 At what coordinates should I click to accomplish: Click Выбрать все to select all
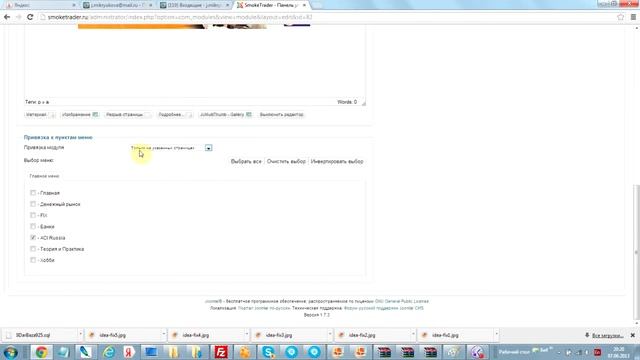click(246, 162)
